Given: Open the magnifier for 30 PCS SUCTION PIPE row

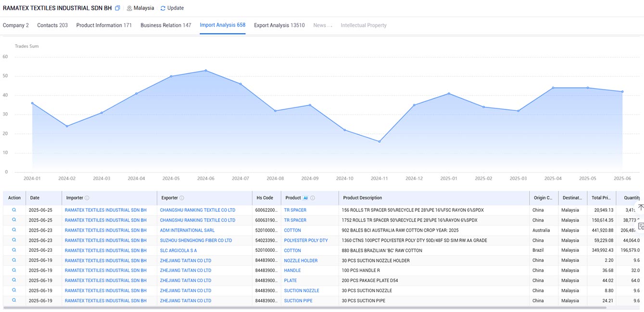Looking at the screenshot, I should point(14,300).
